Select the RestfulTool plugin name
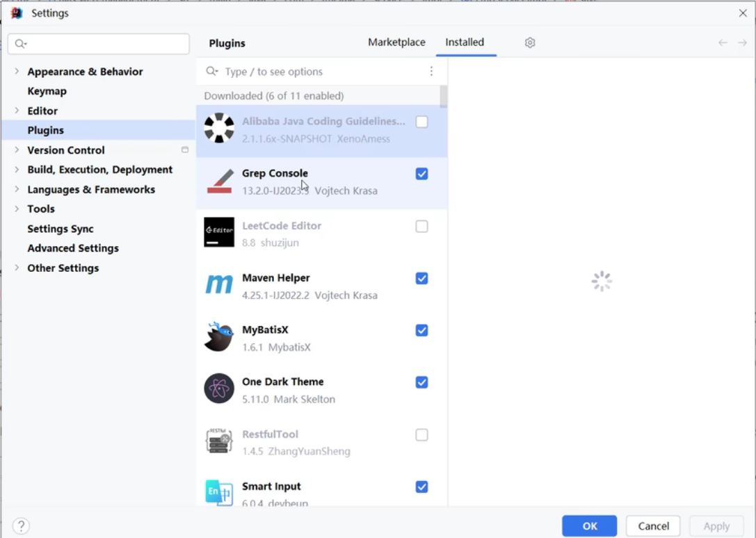756x538 pixels. pos(270,434)
